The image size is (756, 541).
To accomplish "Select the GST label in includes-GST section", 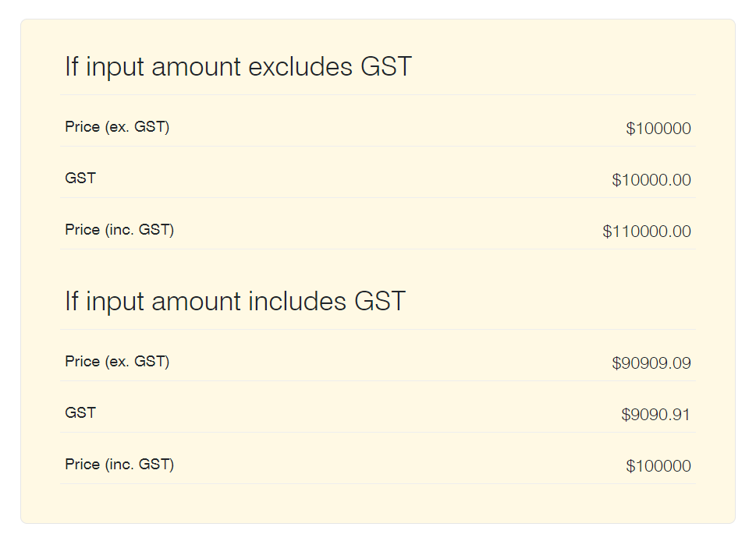I will pos(80,413).
